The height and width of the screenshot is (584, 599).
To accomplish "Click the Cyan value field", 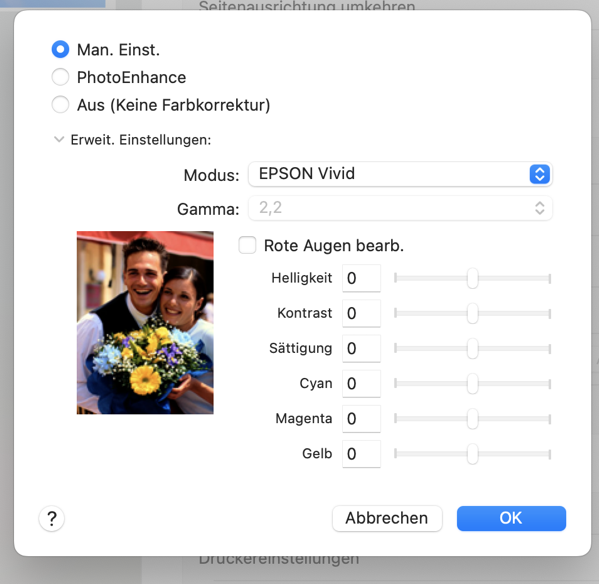I will point(361,383).
